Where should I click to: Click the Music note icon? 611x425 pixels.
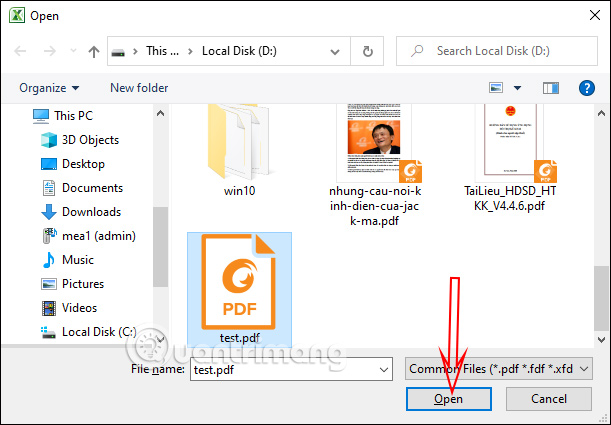[x=49, y=260]
